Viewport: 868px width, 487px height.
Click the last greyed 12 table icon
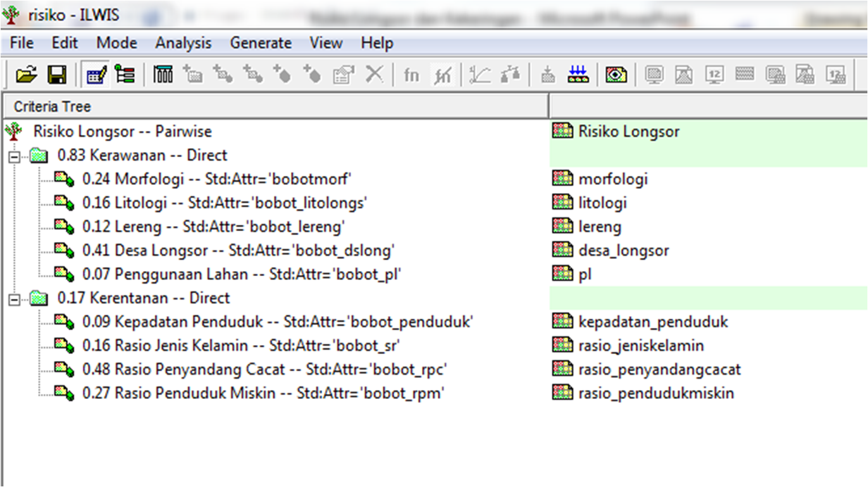click(x=836, y=75)
